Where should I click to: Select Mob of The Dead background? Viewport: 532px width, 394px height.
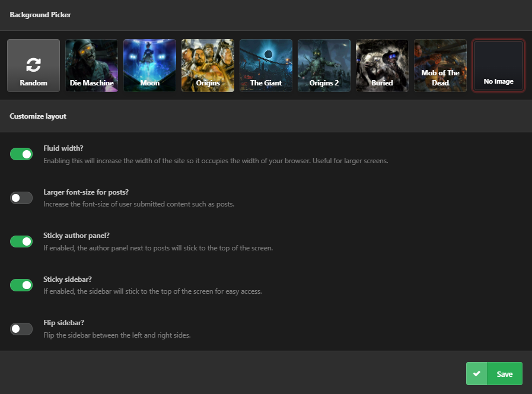click(440, 65)
